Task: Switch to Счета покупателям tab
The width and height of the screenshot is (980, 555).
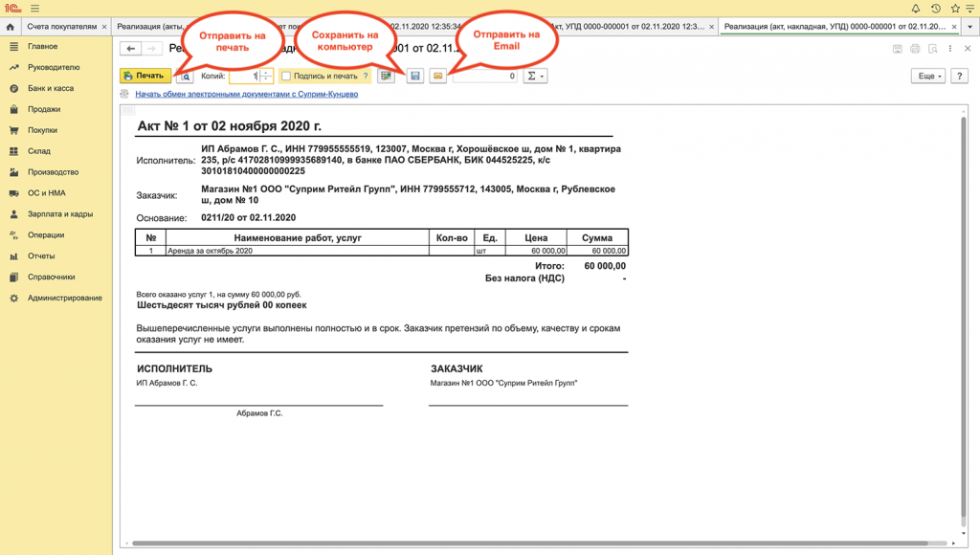Action: point(62,26)
